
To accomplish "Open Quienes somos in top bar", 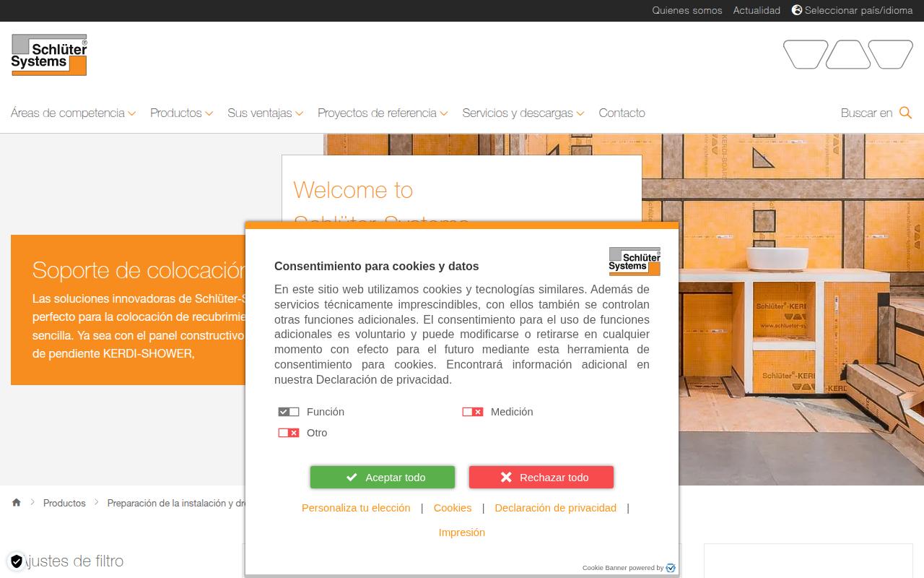I will (x=687, y=10).
